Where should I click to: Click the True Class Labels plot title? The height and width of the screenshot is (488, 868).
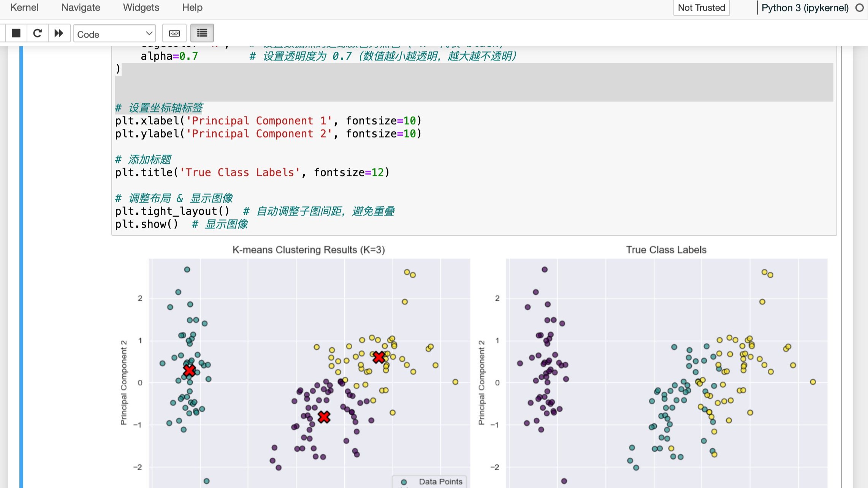[x=666, y=250]
